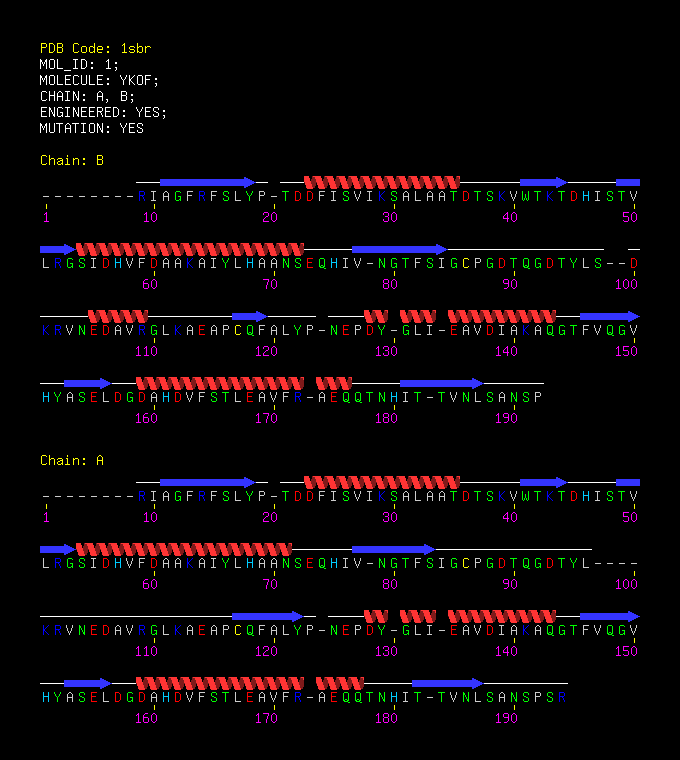Viewport: 680px width, 760px height.
Task: Click residue number 40 in Chain A
Action: (x=510, y=518)
